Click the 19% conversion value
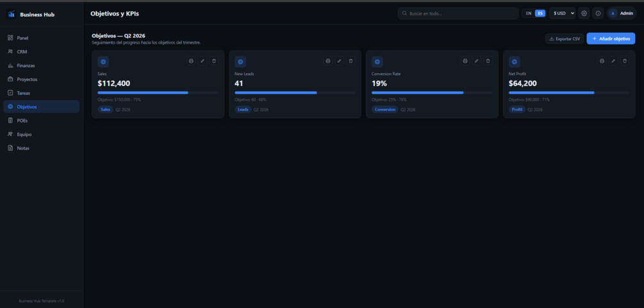 pos(379,83)
